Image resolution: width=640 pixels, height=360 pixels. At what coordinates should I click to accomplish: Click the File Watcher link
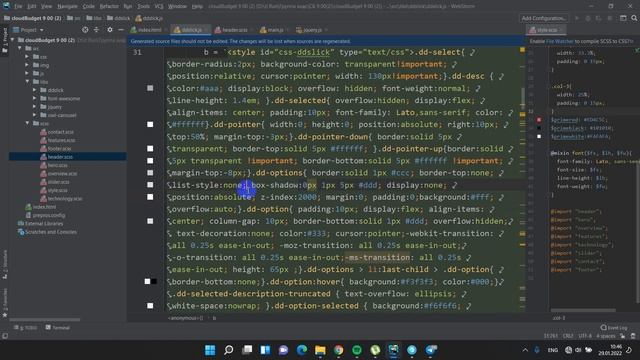(560, 41)
